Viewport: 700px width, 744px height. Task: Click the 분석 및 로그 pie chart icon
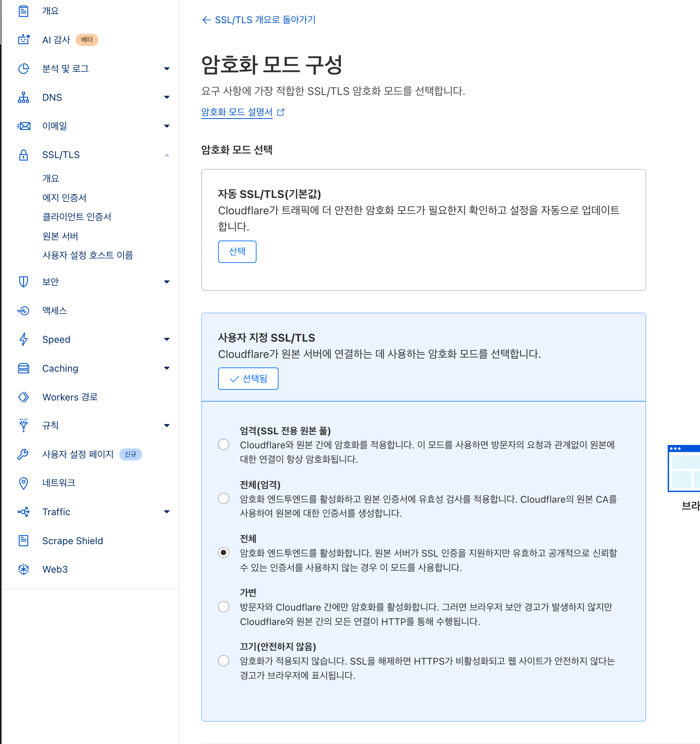(x=24, y=68)
